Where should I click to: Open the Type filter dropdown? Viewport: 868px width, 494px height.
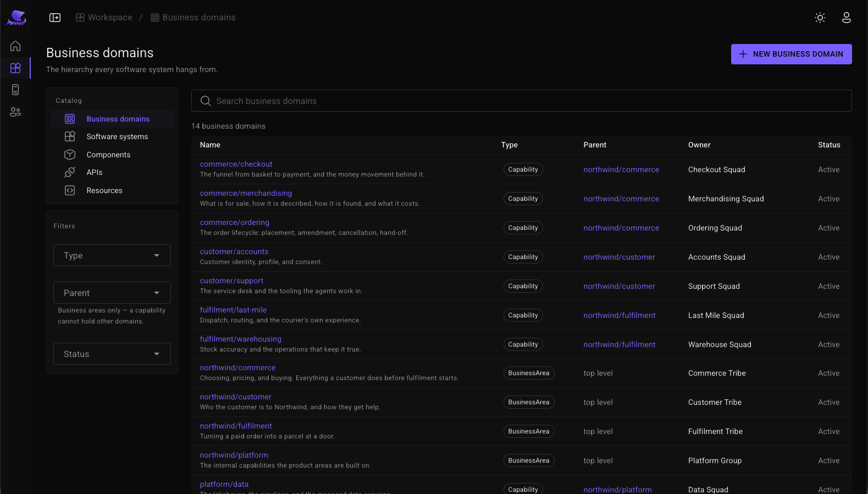point(112,255)
